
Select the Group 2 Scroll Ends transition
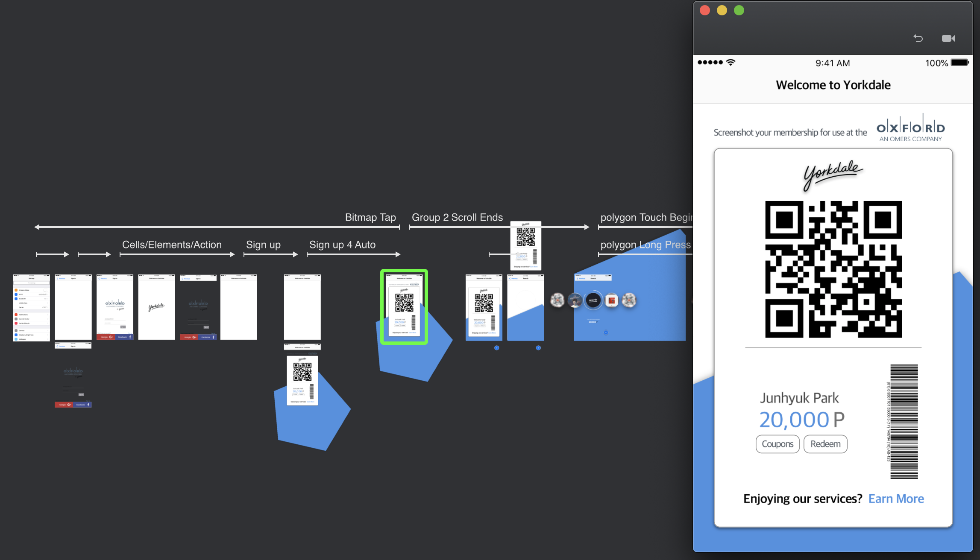[457, 217]
